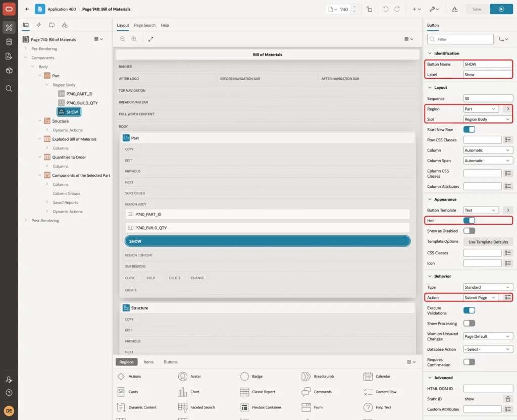Screen dimensions: 517x420
Task: Expand the layout pane to full size
Action: pos(150,39)
